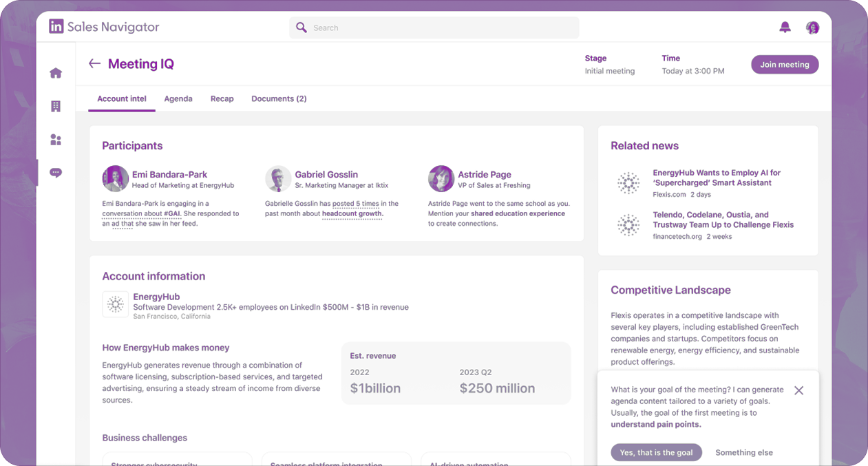Open EnergyHub 'Supercharged' Smart Assistant article
868x466 pixels.
click(717, 178)
